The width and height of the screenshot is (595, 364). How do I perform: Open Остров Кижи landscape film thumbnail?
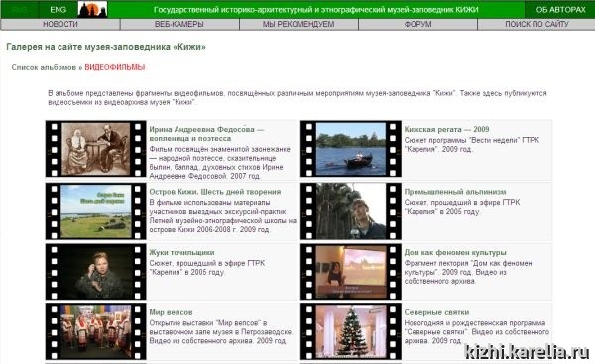[x=95, y=211]
